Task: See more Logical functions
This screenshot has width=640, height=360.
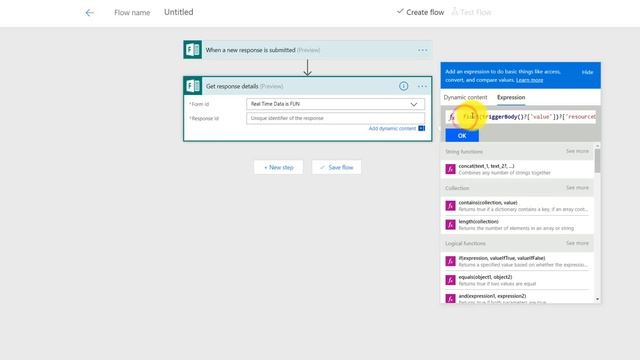Action: click(x=577, y=243)
